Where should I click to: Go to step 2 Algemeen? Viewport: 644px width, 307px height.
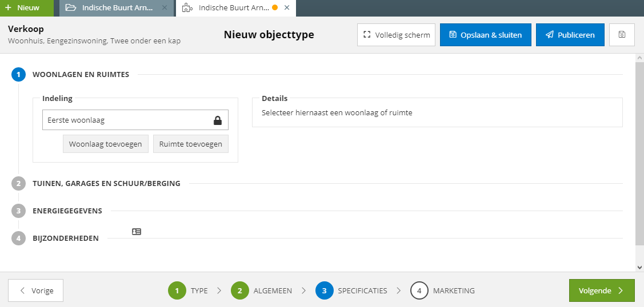click(262, 290)
